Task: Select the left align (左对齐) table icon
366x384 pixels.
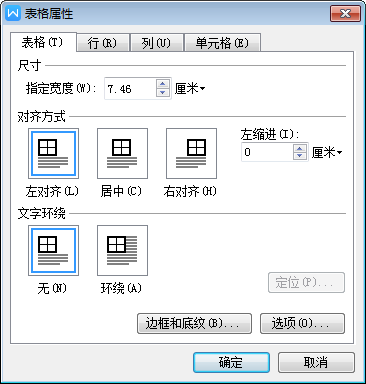Action: click(53, 154)
